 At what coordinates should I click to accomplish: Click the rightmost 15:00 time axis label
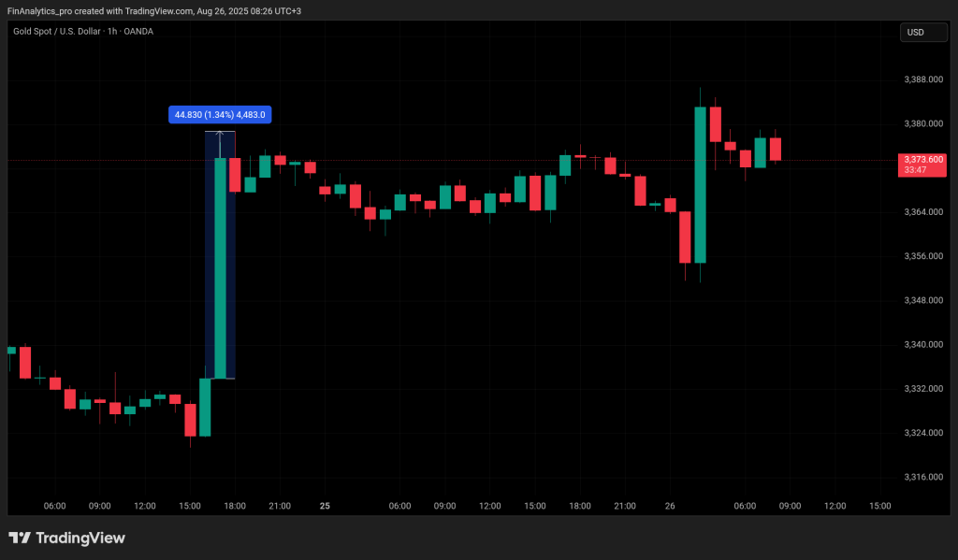(879, 506)
